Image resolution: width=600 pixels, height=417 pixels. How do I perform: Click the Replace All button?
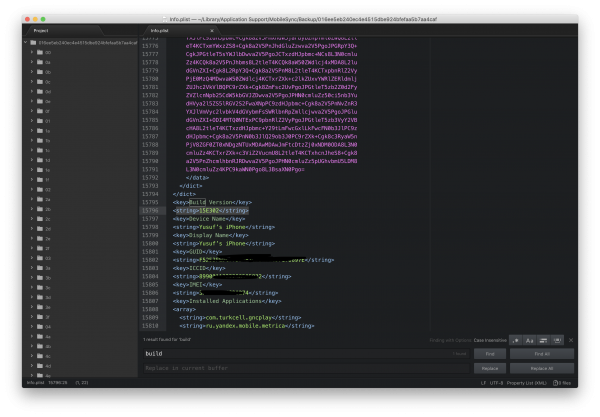[542, 368]
